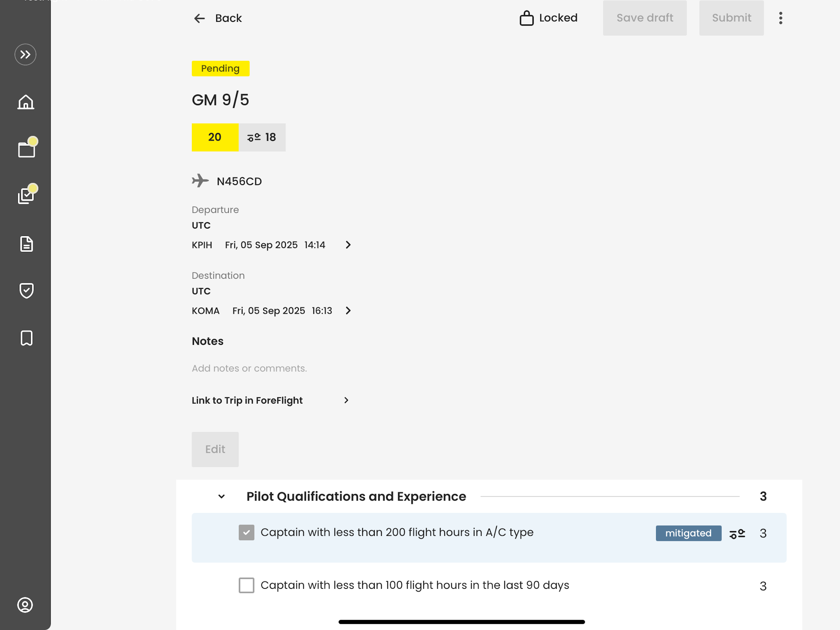Viewport: 840px width, 630px height.
Task: Expand the sidebar with double-chevron icon
Action: 26,55
